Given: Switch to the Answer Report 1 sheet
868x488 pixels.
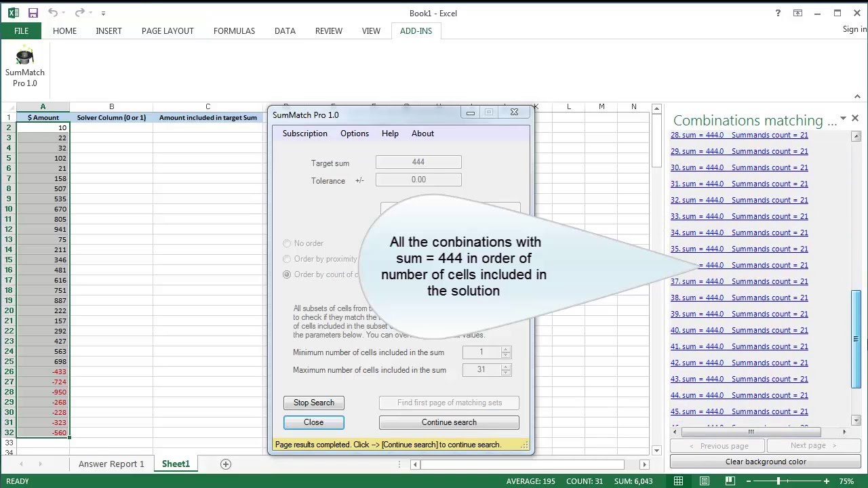Looking at the screenshot, I should coord(111,464).
